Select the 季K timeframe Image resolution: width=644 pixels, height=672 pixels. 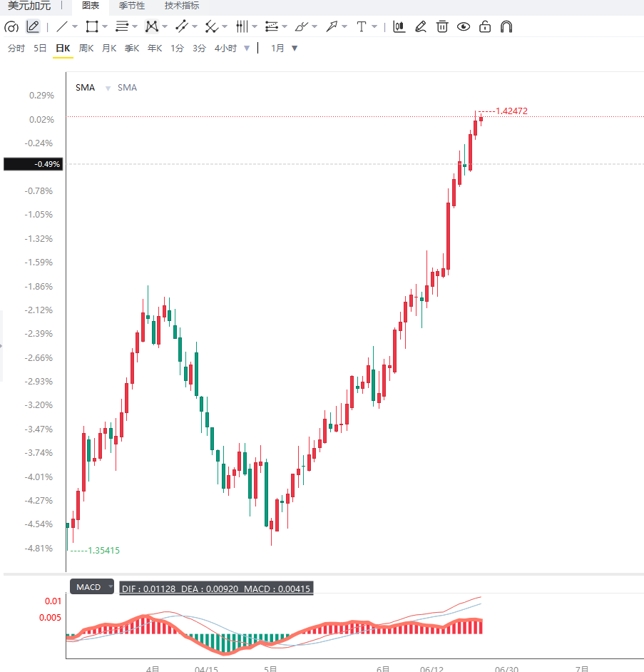(132, 48)
